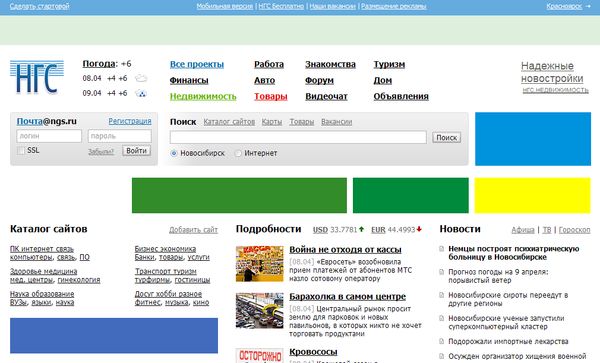Click the Поиск button
600x363 pixels.
coord(447,137)
